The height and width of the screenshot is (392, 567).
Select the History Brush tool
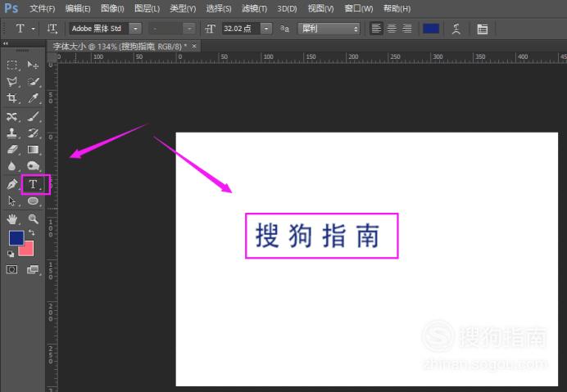pyautogui.click(x=33, y=133)
